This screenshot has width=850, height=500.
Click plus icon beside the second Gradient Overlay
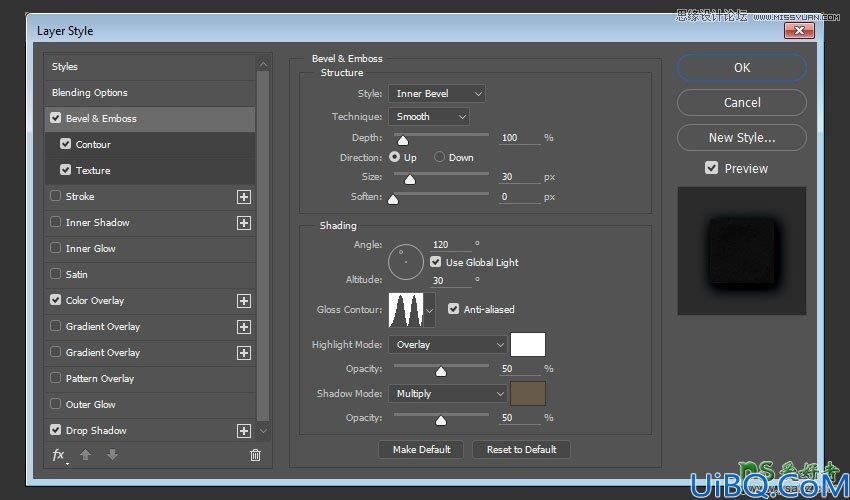coord(244,353)
